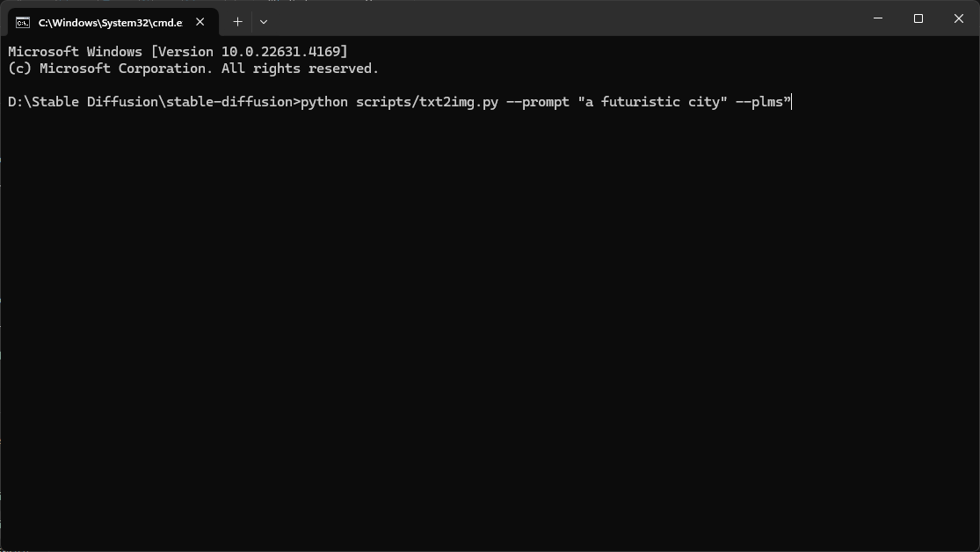Click the Microsoft Windows version line
This screenshot has height=552, width=980.
[178, 52]
